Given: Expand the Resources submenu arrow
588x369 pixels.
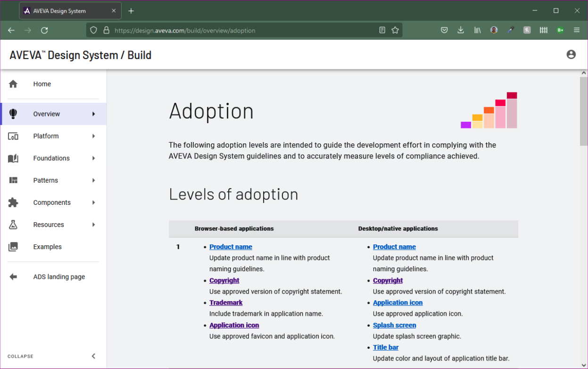Looking at the screenshot, I should coord(94,225).
